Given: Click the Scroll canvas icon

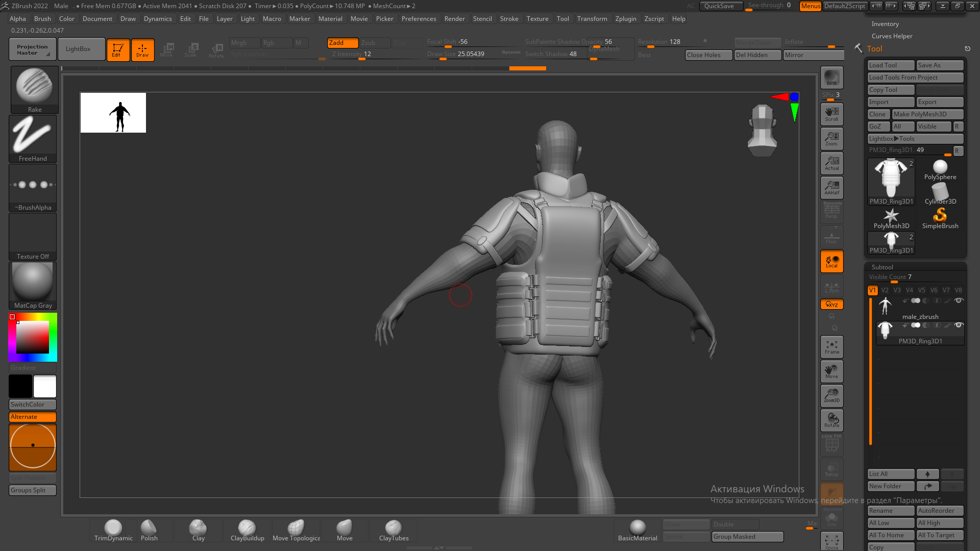Looking at the screenshot, I should [x=831, y=114].
